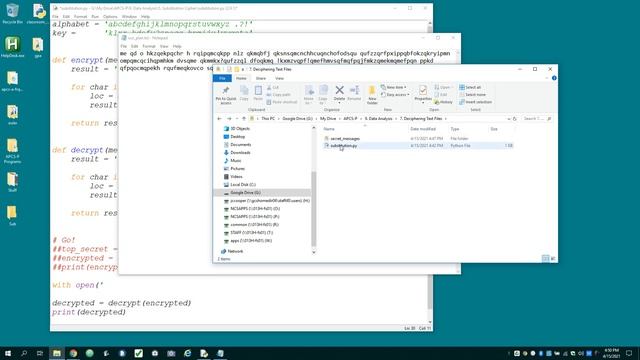Click Cut in the Explorer ribbon
This screenshot has height=360, width=640.
(273, 87)
